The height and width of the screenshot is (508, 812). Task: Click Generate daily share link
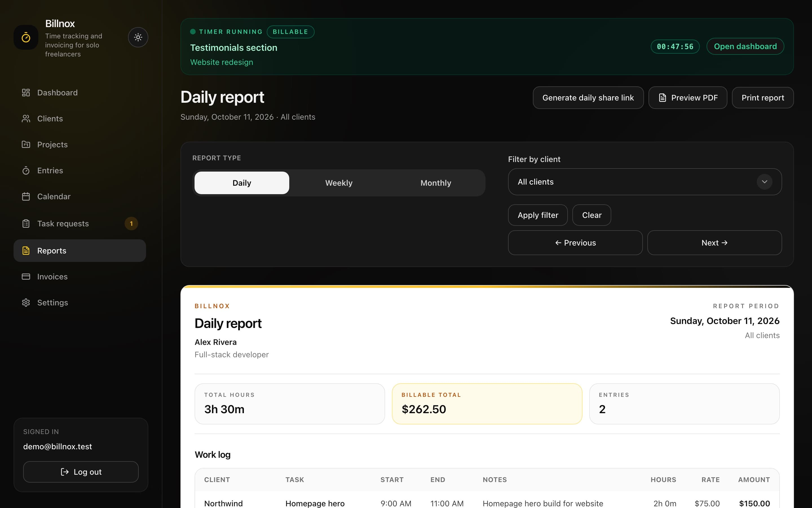tap(588, 98)
